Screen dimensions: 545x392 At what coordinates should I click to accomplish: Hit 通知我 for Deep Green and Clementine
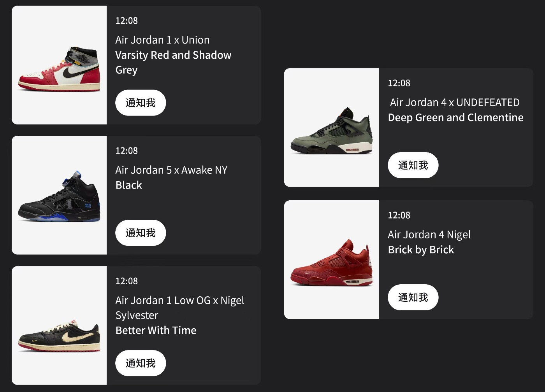[x=413, y=165]
